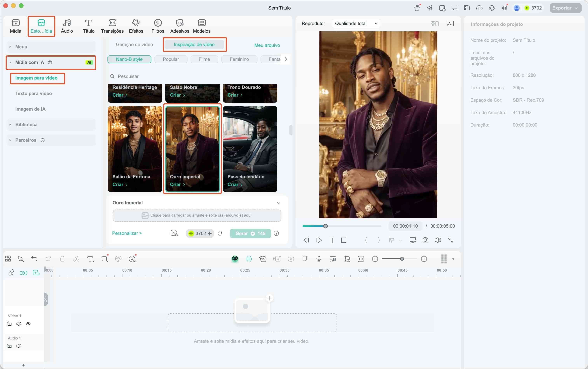This screenshot has width=588, height=369.
Task: Open the Efeitos panel
Action: coord(136,26)
